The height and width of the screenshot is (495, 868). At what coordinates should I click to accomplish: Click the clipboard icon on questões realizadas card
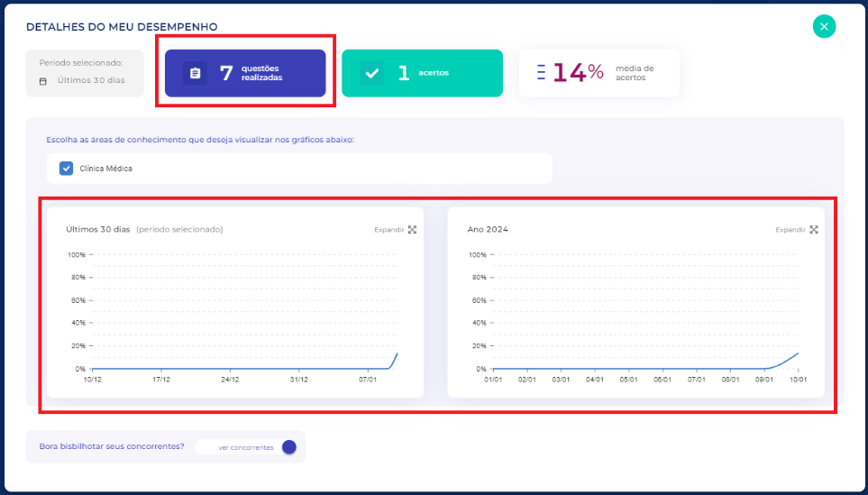(195, 73)
